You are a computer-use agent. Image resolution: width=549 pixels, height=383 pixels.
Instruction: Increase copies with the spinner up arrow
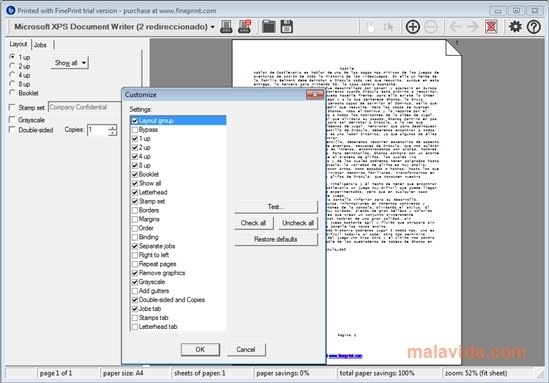tap(112, 127)
